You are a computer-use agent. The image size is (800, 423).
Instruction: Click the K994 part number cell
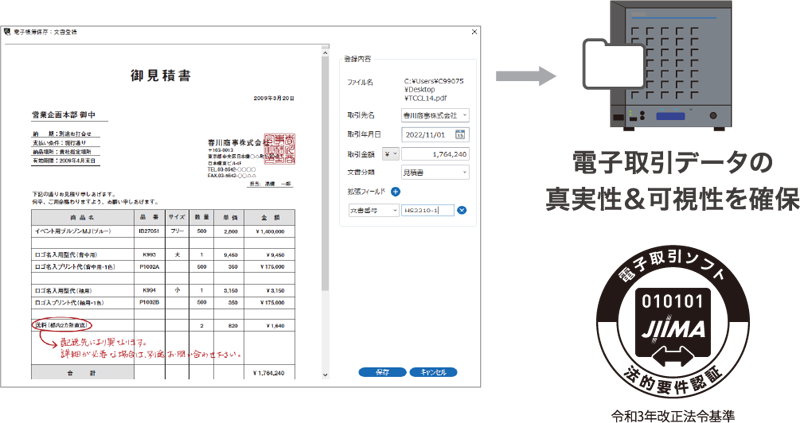pyautogui.click(x=149, y=290)
